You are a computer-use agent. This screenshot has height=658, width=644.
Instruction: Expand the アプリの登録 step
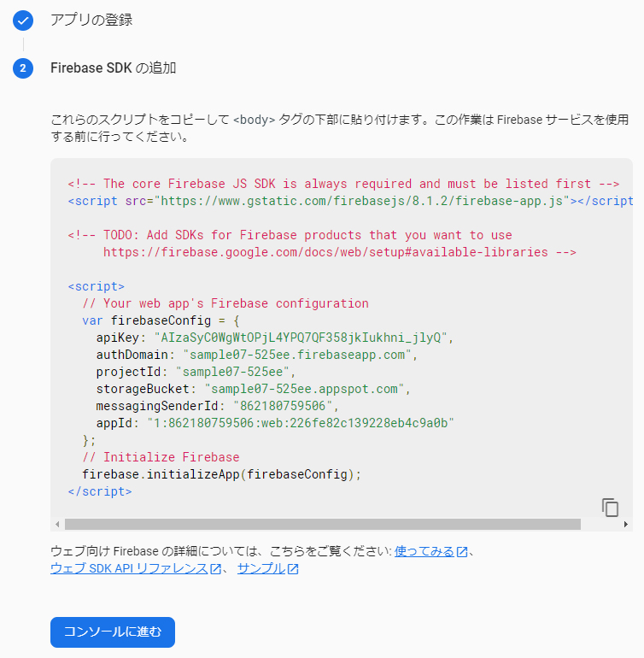(x=91, y=20)
